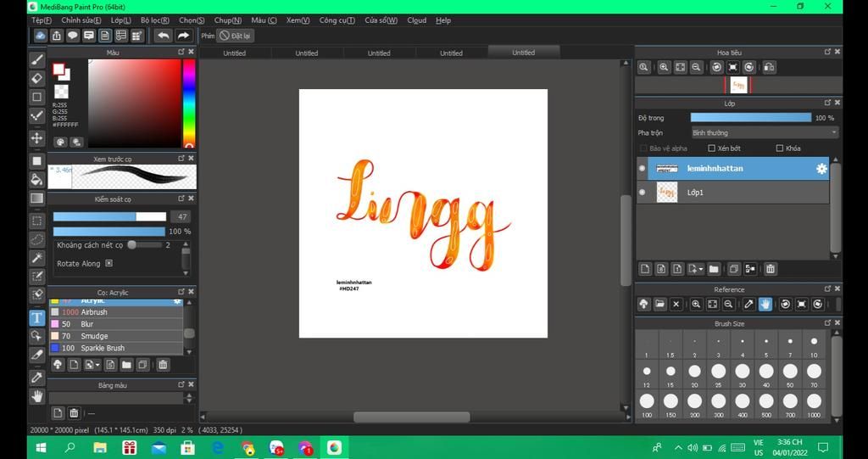The image size is (868, 459).
Task: Switch foreground and transparent color swatch
Action: (61, 92)
